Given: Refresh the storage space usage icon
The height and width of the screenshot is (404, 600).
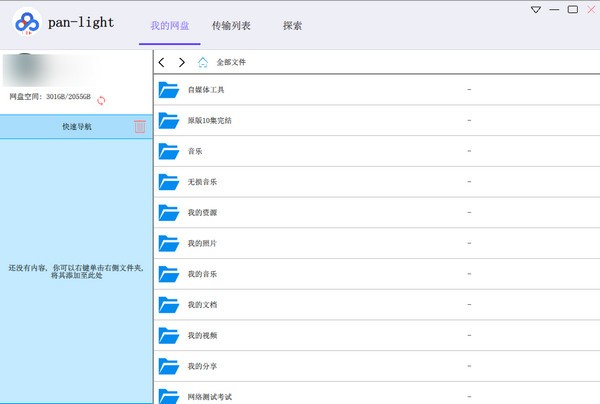Looking at the screenshot, I should point(101,99).
